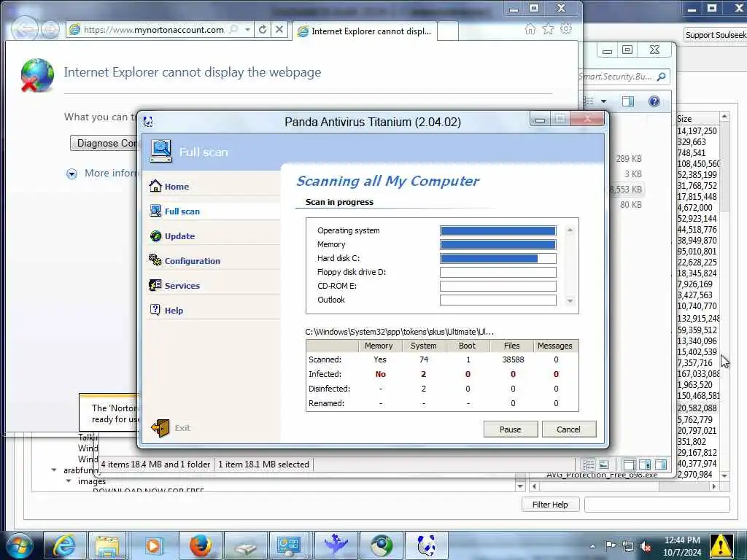This screenshot has height=560, width=747.
Task: Click Action Center flag tray icon
Action: point(611,546)
